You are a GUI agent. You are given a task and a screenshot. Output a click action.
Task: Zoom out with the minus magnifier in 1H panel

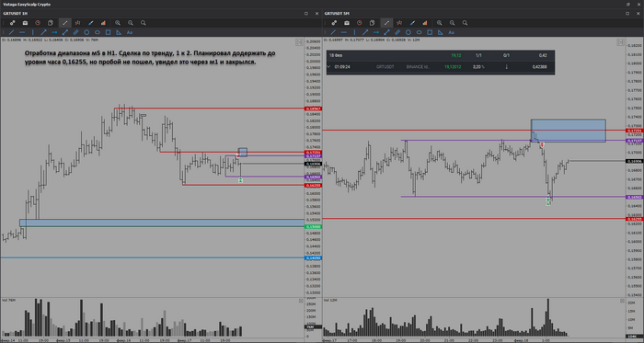click(131, 23)
